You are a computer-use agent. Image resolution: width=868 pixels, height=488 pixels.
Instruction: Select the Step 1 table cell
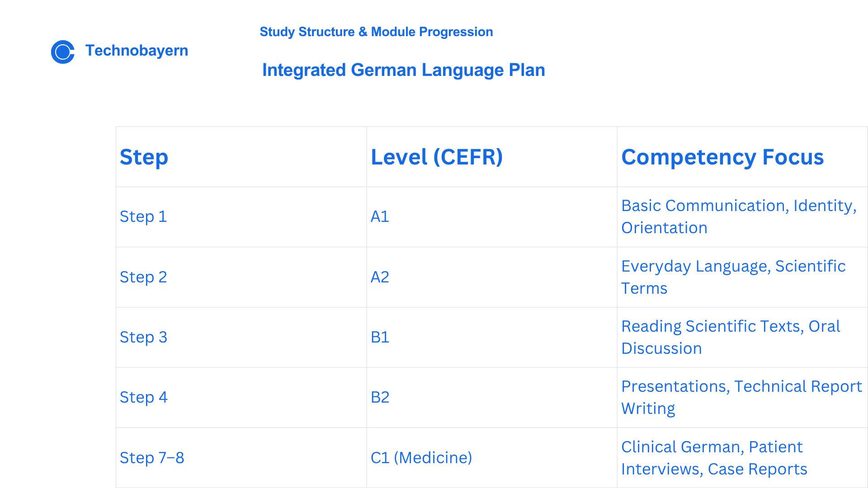pos(241,217)
